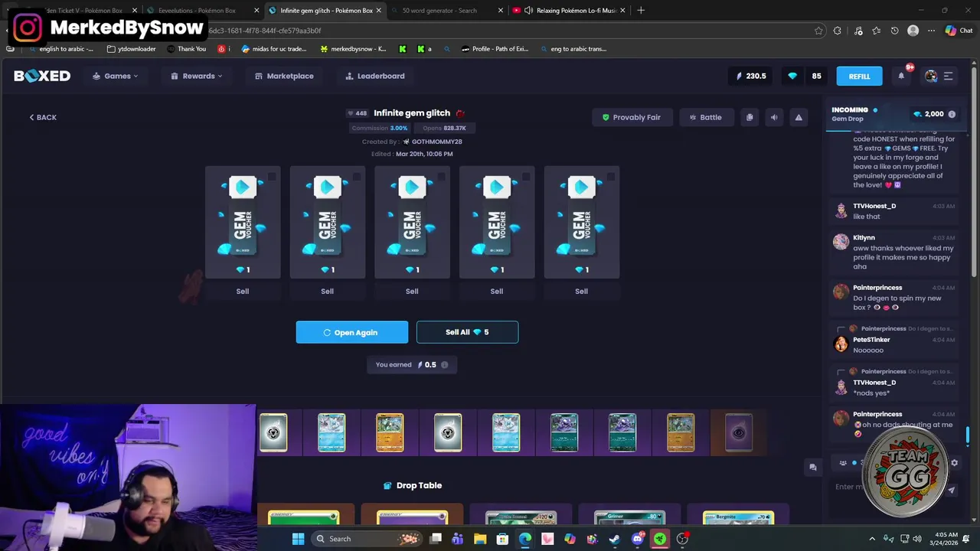
Task: Go BACK to previous page
Action: (43, 117)
